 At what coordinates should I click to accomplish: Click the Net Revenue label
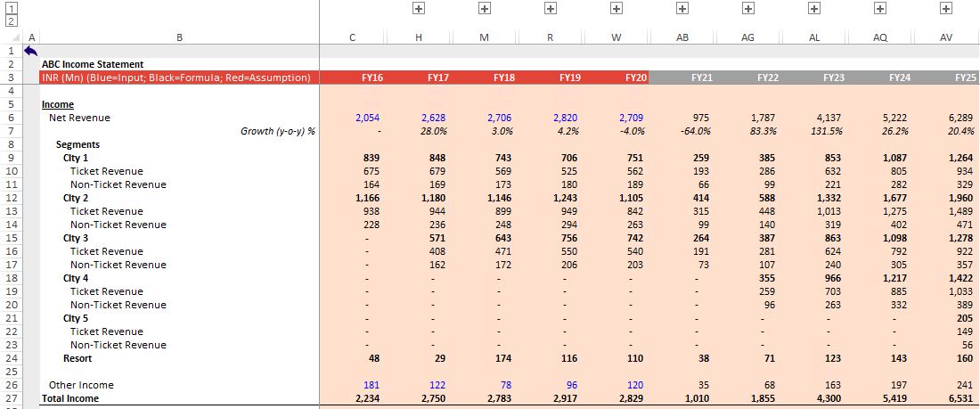coord(79,118)
